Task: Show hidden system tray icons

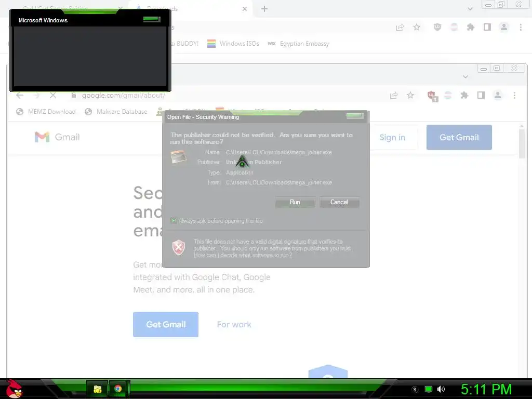Action: tap(415, 389)
